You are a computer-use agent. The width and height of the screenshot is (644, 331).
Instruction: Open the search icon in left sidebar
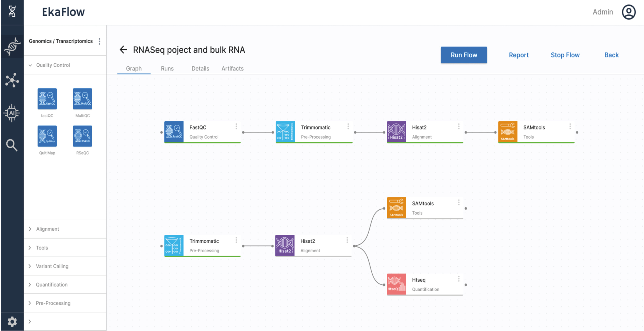(x=12, y=145)
